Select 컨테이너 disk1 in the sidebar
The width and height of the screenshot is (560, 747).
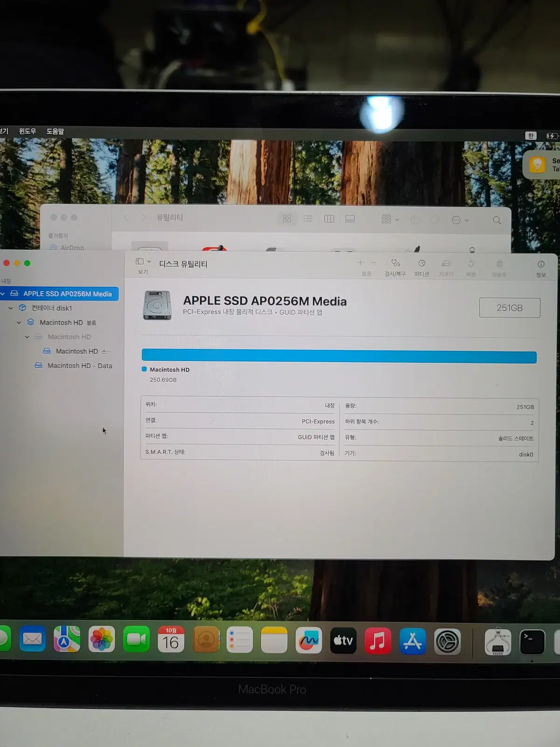click(x=51, y=308)
